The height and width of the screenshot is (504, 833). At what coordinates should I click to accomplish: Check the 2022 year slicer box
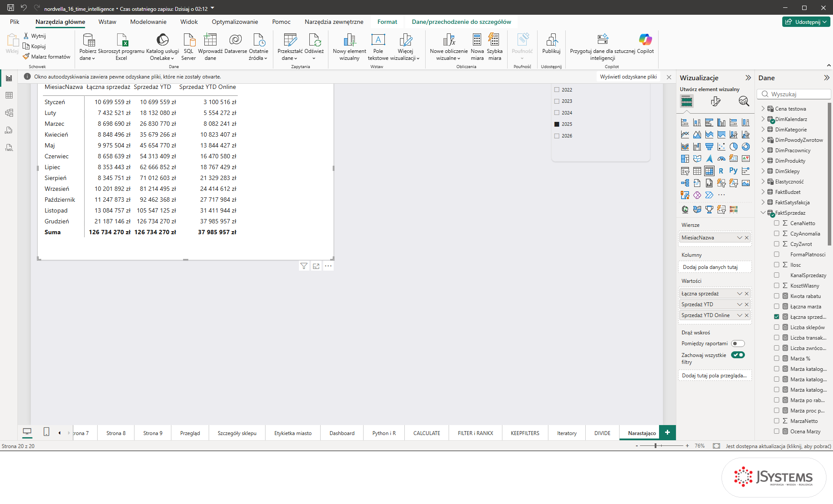pos(557,90)
